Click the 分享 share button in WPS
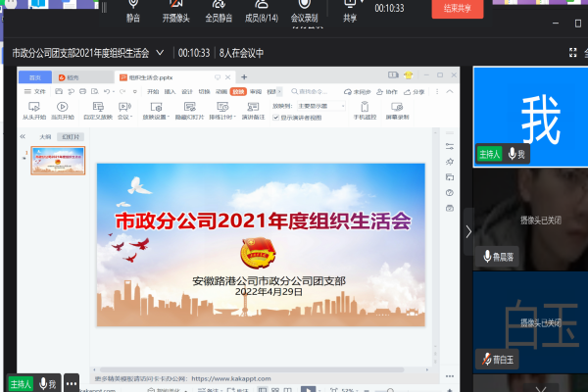588x392 pixels. click(414, 92)
